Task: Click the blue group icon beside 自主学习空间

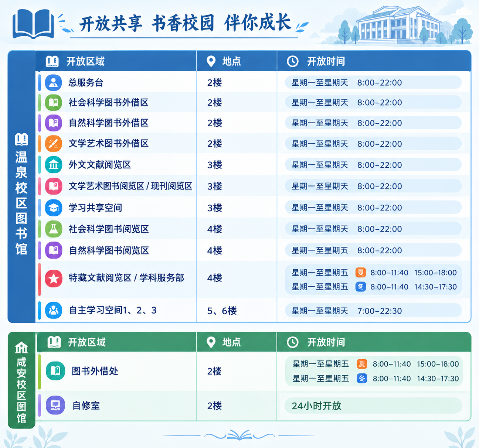Action: click(54, 310)
